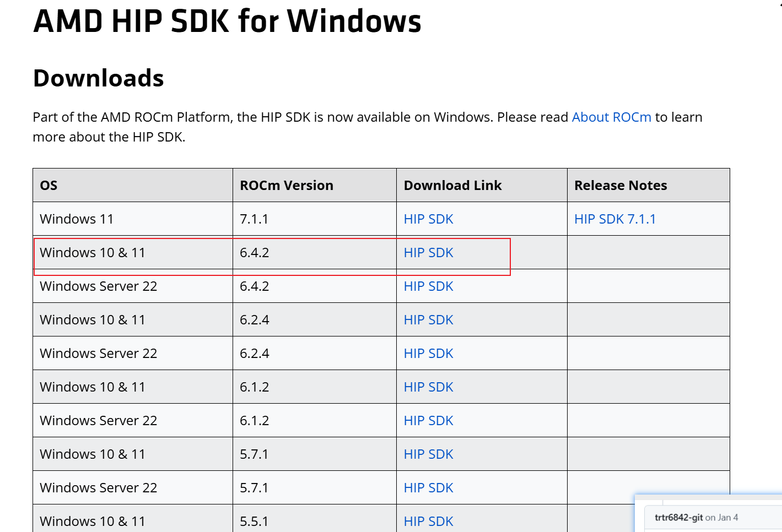Click 6.4.2 version in Windows Server 22 row

click(x=255, y=286)
